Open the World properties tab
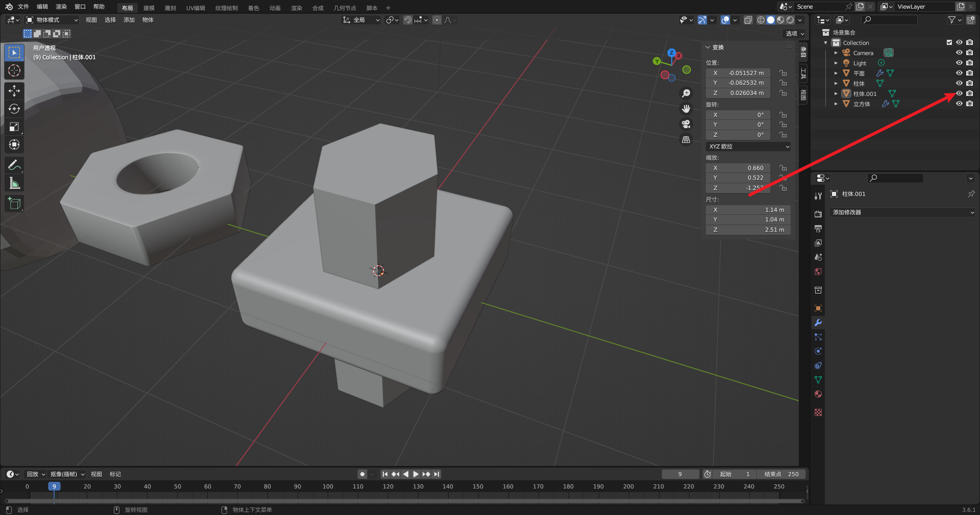The width and height of the screenshot is (980, 515). point(818,272)
